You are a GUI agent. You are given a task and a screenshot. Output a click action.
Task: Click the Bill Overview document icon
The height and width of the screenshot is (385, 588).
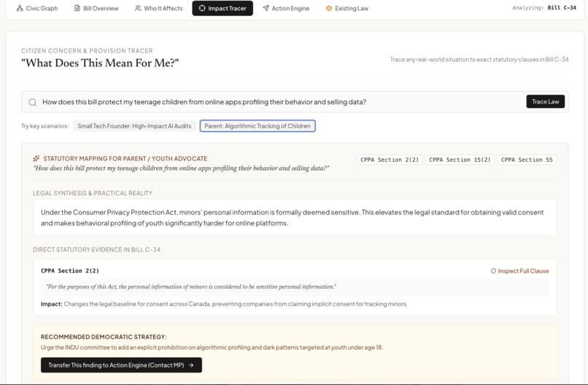[x=77, y=8]
